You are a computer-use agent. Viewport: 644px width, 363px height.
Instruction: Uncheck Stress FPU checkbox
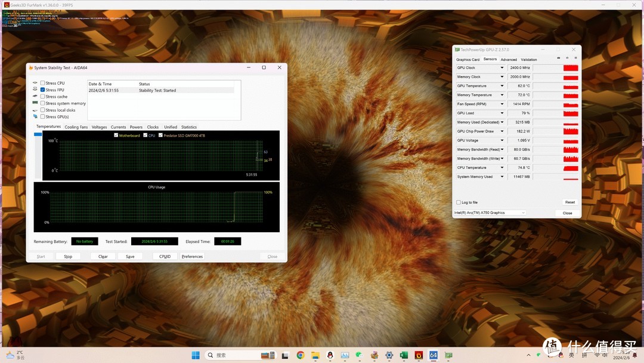(43, 90)
